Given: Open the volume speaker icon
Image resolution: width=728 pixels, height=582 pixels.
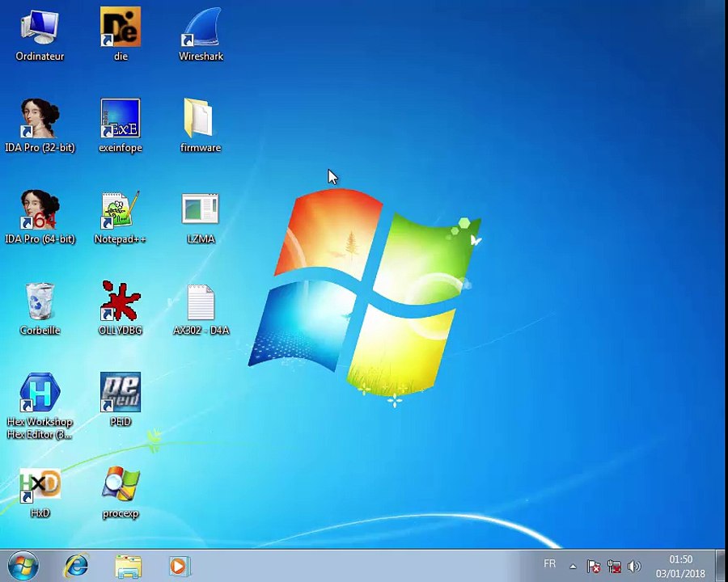Looking at the screenshot, I should (633, 566).
